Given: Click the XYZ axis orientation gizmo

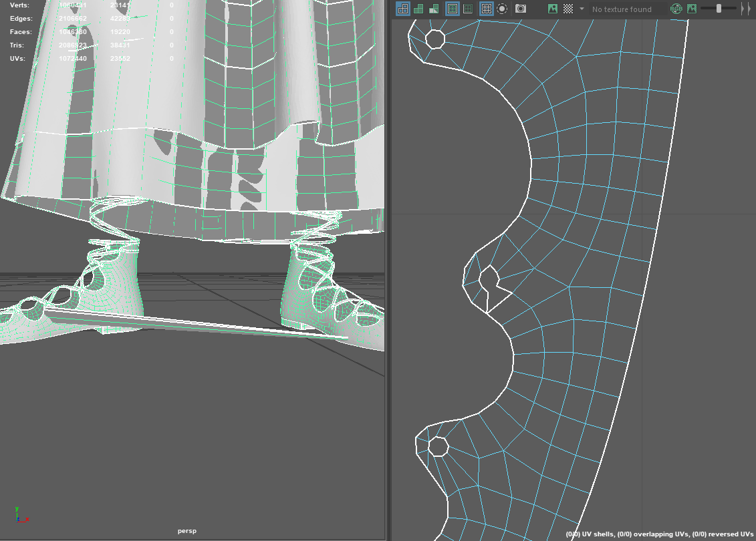Looking at the screenshot, I should 20,514.
